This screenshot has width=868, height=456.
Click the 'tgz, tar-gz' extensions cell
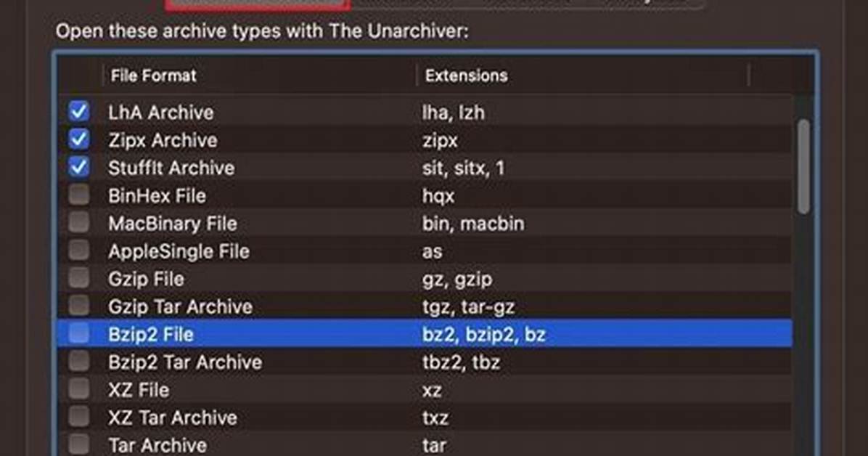pos(468,306)
